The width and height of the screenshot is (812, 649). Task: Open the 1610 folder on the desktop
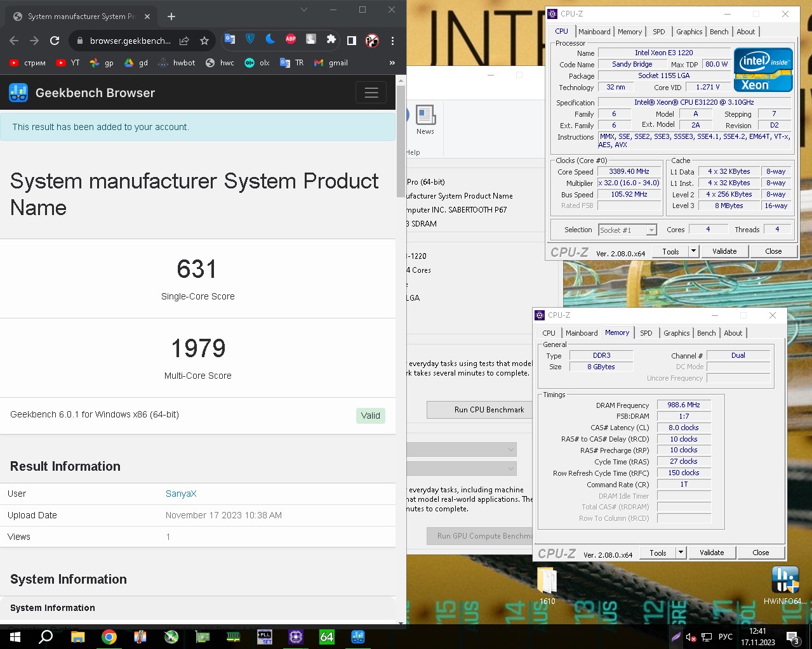[x=547, y=586]
